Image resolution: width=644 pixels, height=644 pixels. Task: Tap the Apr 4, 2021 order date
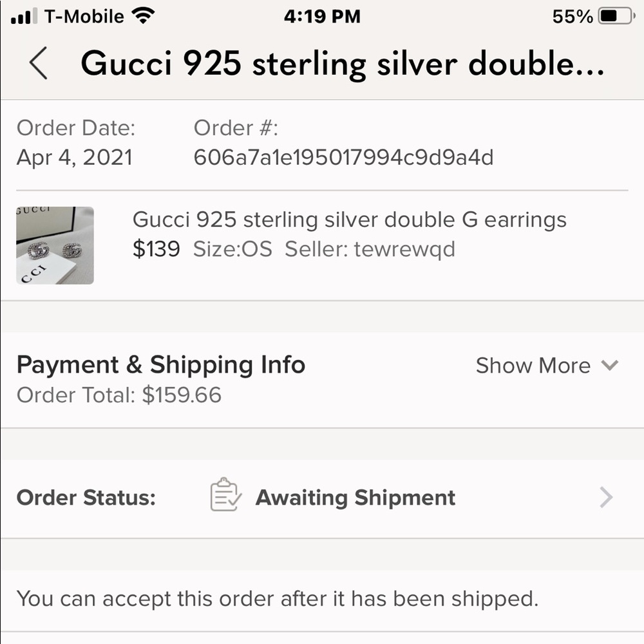(x=75, y=156)
